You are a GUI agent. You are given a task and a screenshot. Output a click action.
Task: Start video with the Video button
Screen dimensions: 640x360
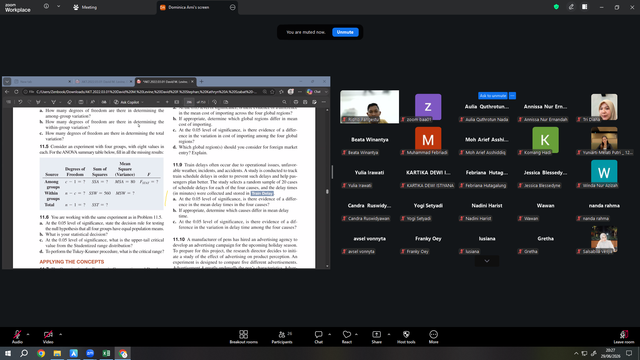coord(48,337)
